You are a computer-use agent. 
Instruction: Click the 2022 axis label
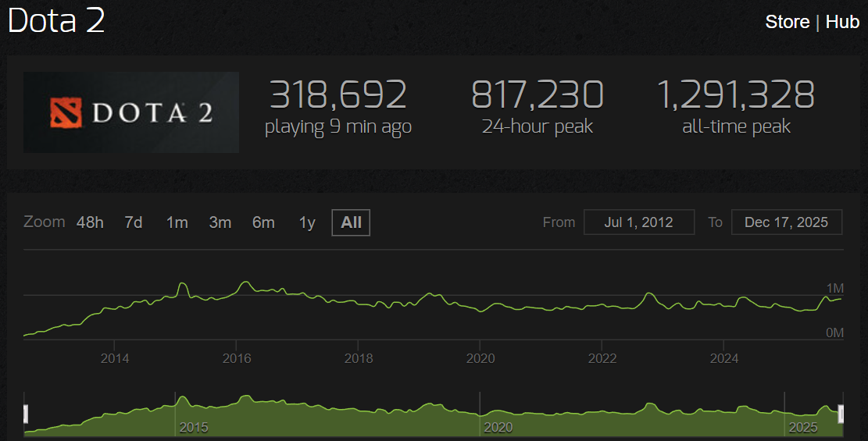pyautogui.click(x=602, y=358)
